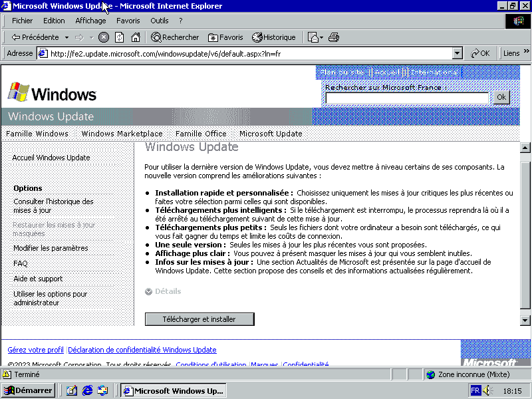The image size is (532, 399).
Task: Click the Internet Explorer title bar icon
Action: click(x=7, y=6)
